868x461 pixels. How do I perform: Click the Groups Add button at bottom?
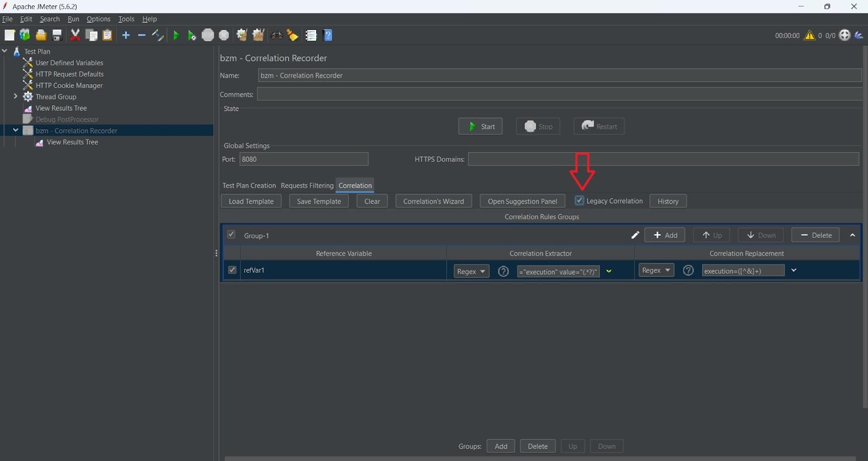point(501,446)
